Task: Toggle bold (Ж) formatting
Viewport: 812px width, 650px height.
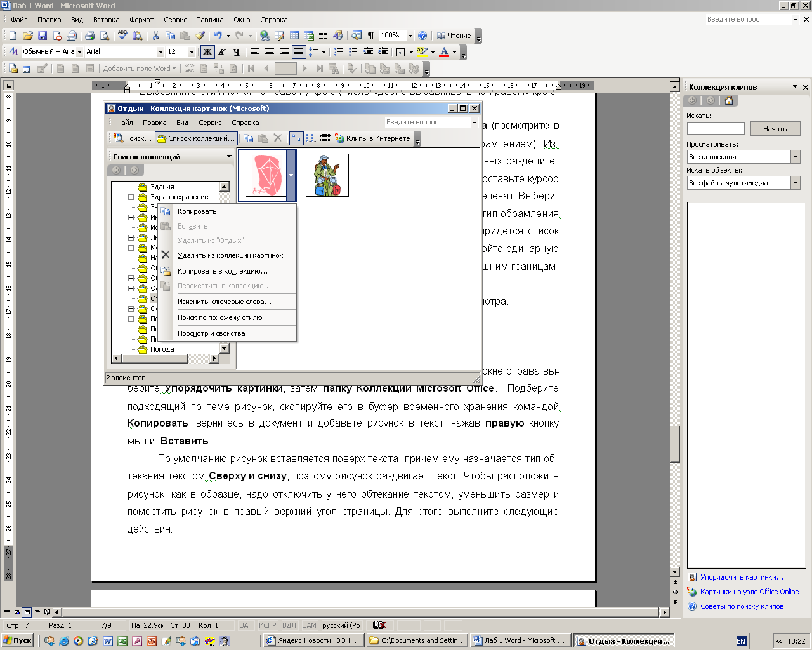Action: (207, 52)
